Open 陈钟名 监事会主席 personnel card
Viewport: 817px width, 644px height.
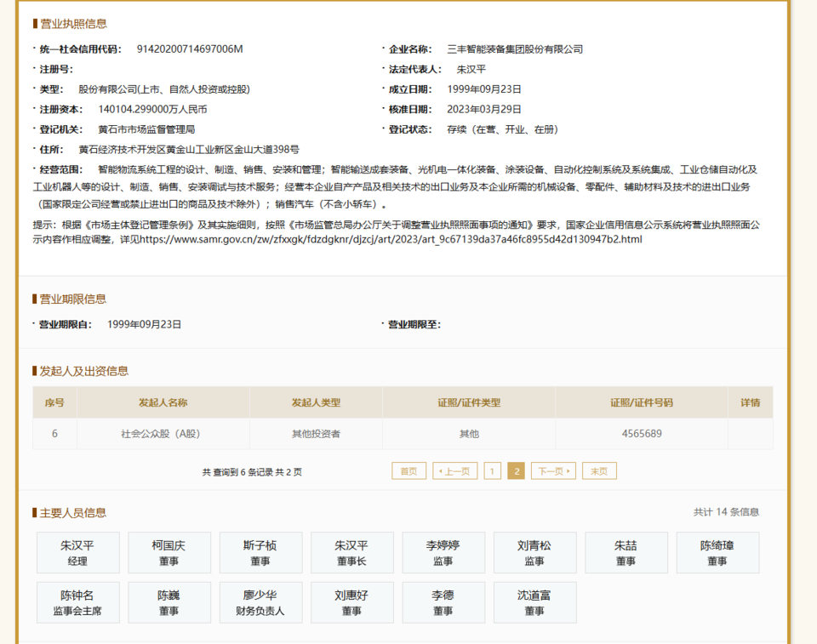(x=78, y=602)
